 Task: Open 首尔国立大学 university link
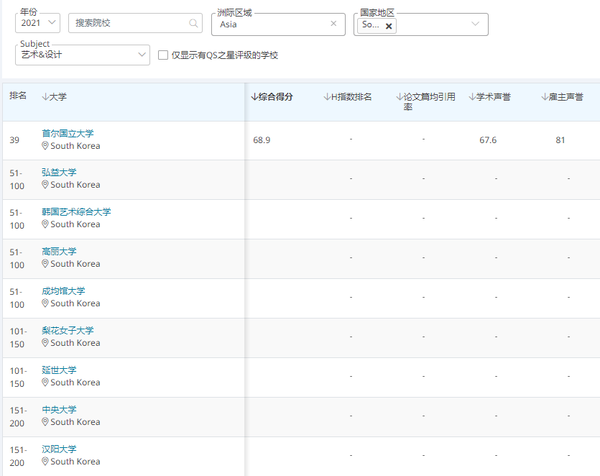tap(74, 133)
